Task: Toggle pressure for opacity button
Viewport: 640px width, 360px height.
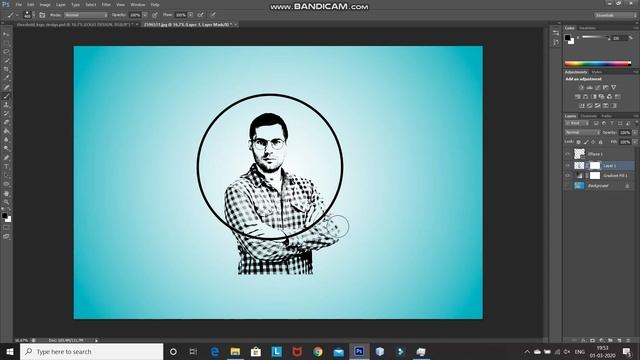Action: point(155,15)
